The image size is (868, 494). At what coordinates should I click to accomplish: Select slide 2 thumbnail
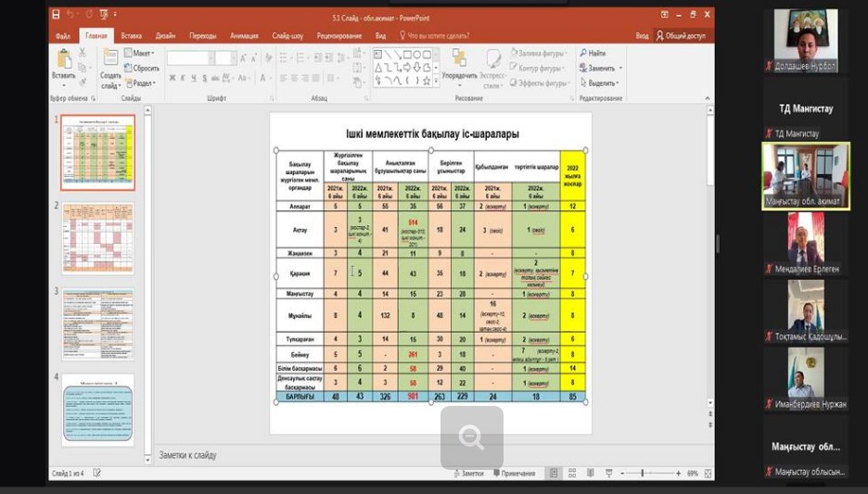point(97,238)
